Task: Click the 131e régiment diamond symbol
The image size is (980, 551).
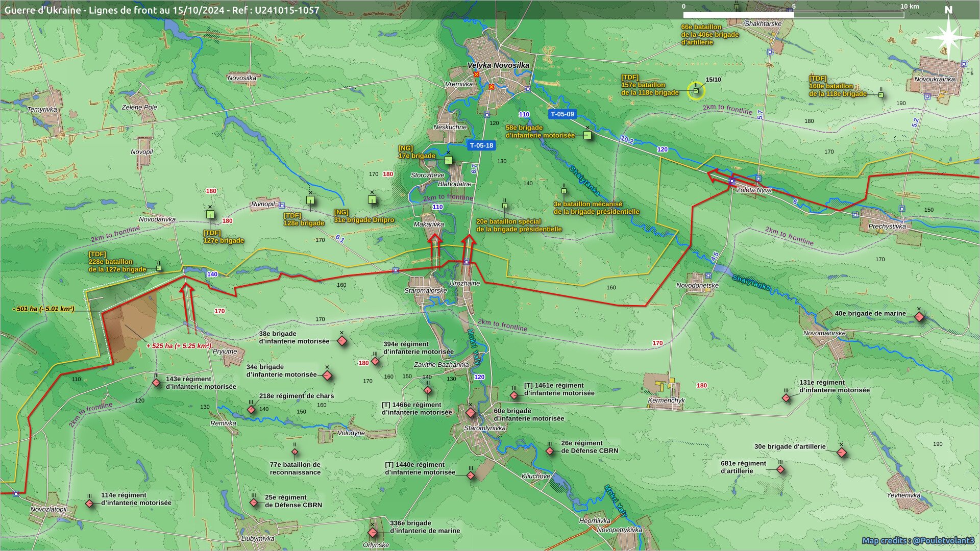Action: click(x=786, y=398)
